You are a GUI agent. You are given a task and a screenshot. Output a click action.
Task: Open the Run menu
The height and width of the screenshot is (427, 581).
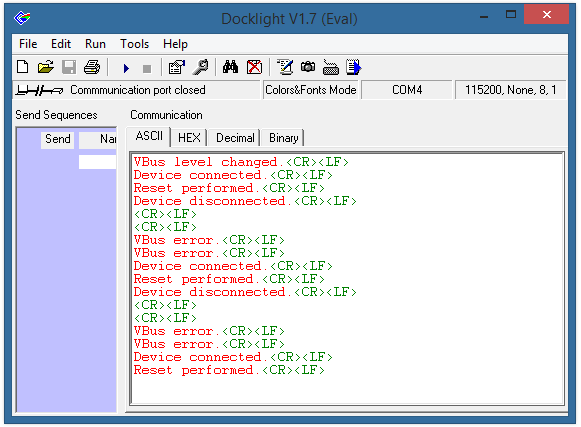(95, 44)
